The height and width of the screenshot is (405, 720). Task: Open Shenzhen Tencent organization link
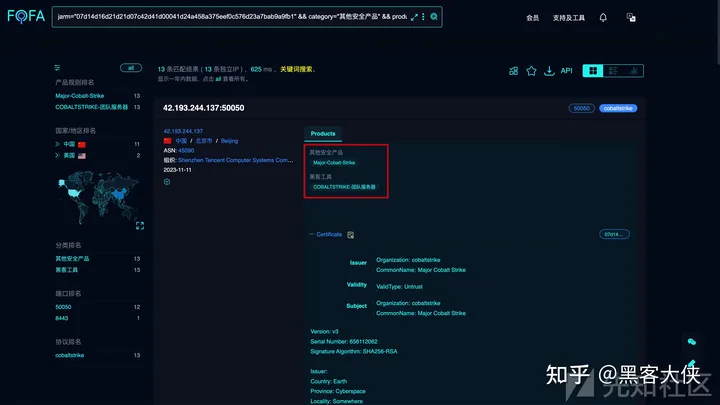coord(236,160)
